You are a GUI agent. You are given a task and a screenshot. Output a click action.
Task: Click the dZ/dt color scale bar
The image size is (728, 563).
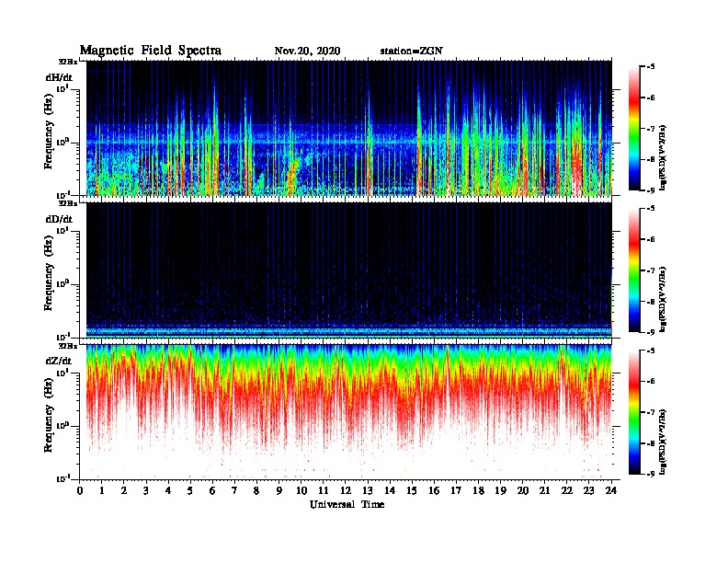pyautogui.click(x=634, y=411)
